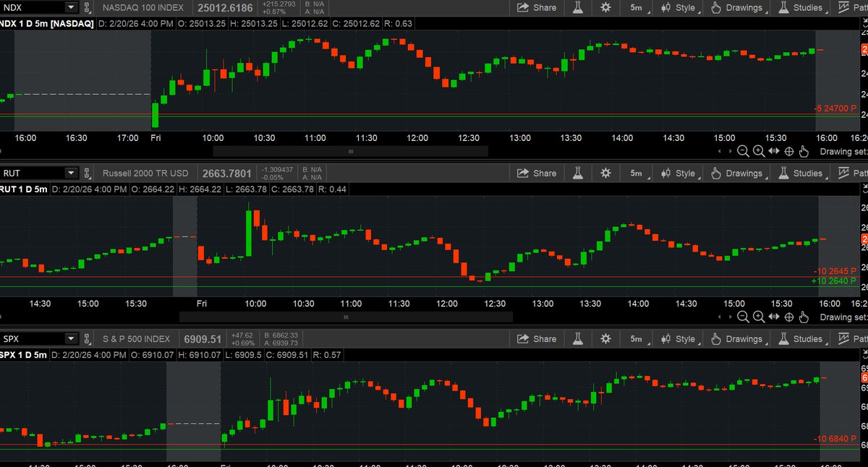Zoom in on the NDX chart

pos(759,151)
